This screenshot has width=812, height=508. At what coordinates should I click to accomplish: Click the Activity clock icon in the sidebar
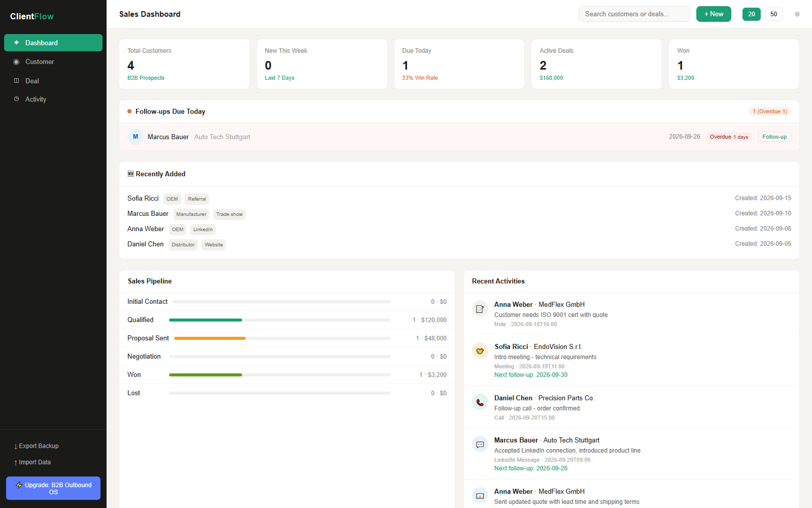pos(16,99)
